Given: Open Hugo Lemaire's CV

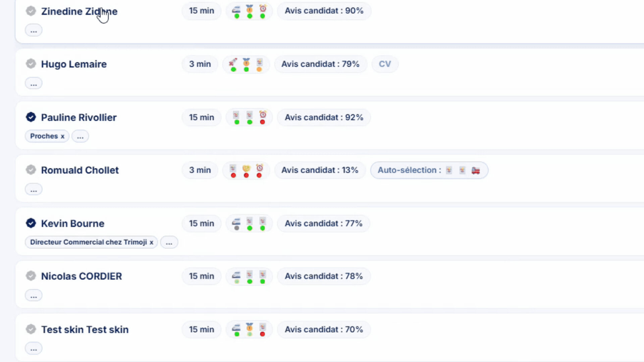Looking at the screenshot, I should pyautogui.click(x=385, y=64).
